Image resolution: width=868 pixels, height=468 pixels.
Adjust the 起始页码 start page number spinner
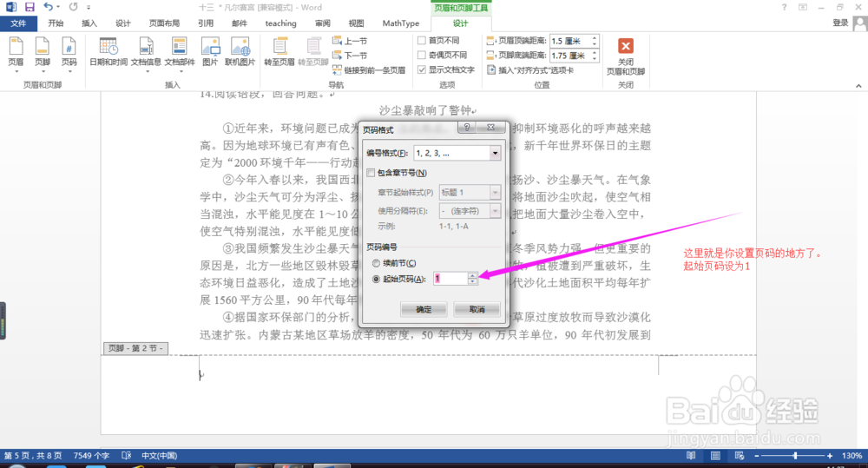pos(472,279)
